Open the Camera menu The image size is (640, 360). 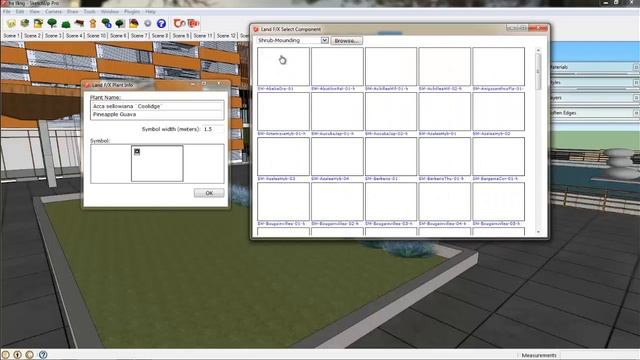[x=53, y=12]
